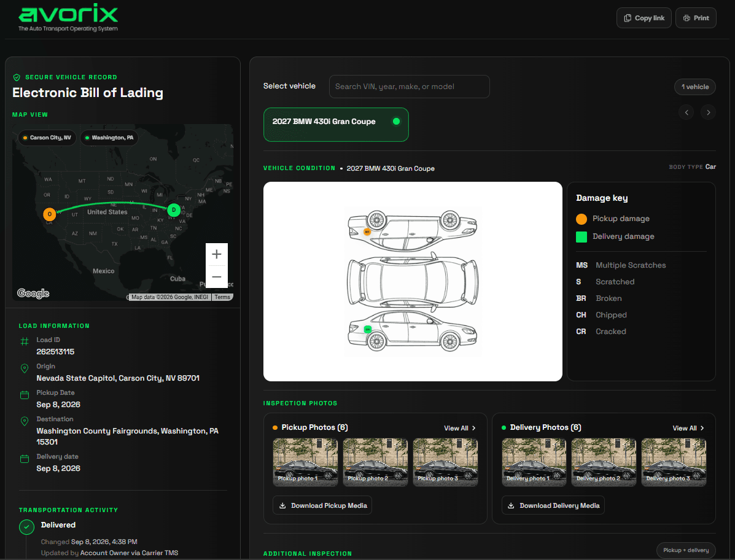The height and width of the screenshot is (560, 735).
Task: Click the Delivery damage green swatch
Action: pos(581,236)
